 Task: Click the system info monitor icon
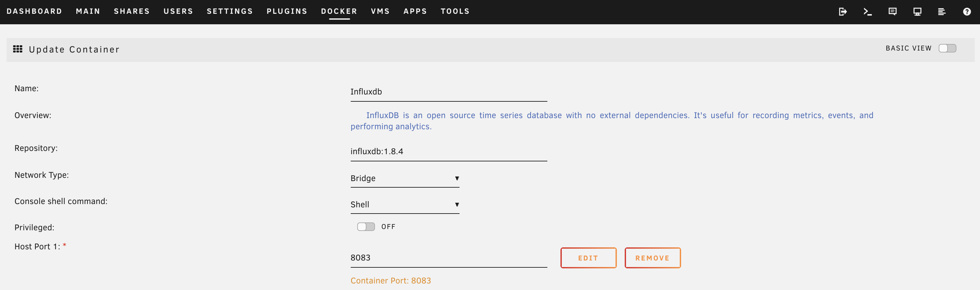(917, 11)
